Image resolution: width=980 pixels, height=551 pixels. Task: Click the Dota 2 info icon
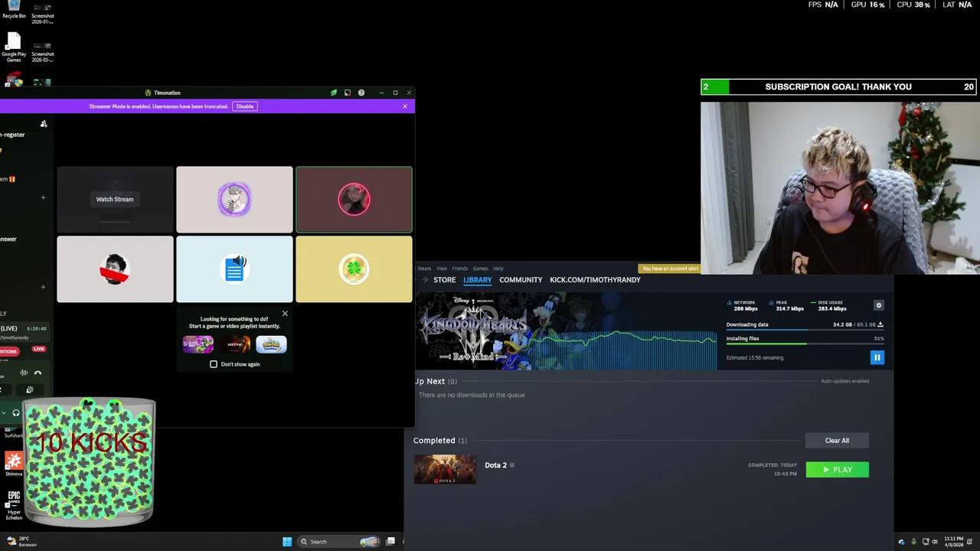(512, 465)
